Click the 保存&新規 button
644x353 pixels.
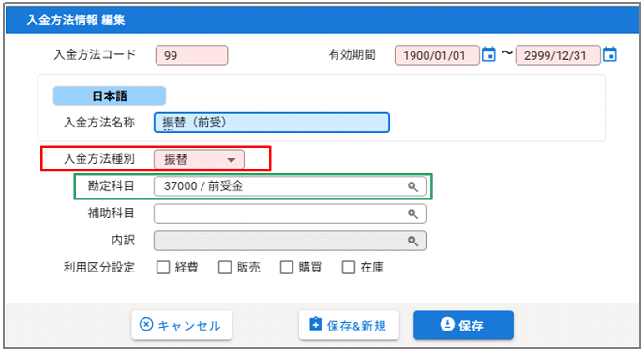[x=349, y=325]
